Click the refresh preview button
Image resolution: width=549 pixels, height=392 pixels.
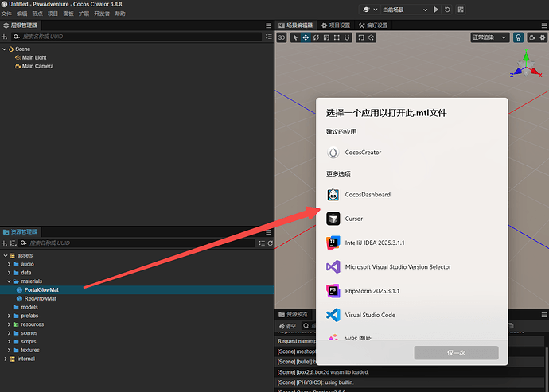(447, 10)
